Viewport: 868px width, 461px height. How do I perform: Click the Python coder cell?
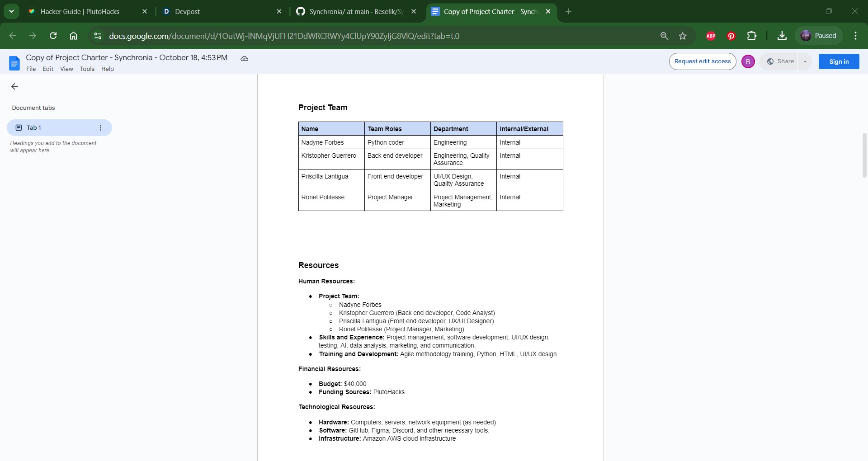coord(397,142)
